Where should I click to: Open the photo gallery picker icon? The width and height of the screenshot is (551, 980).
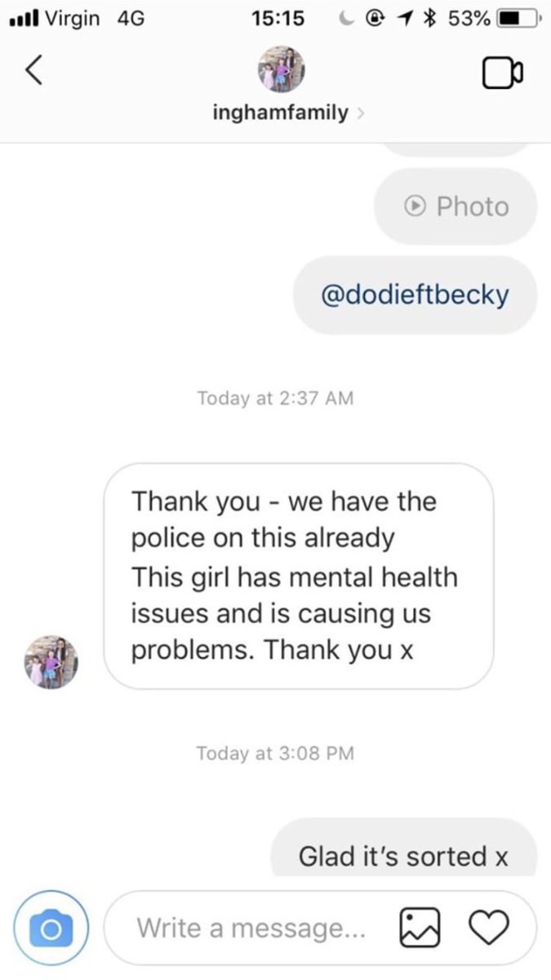pyautogui.click(x=417, y=928)
